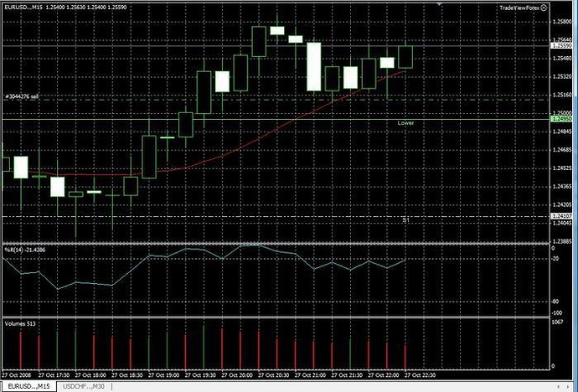The width and height of the screenshot is (578, 392).
Task: Click the '27 Oct 22:30' time axis label
Action: 421,375
